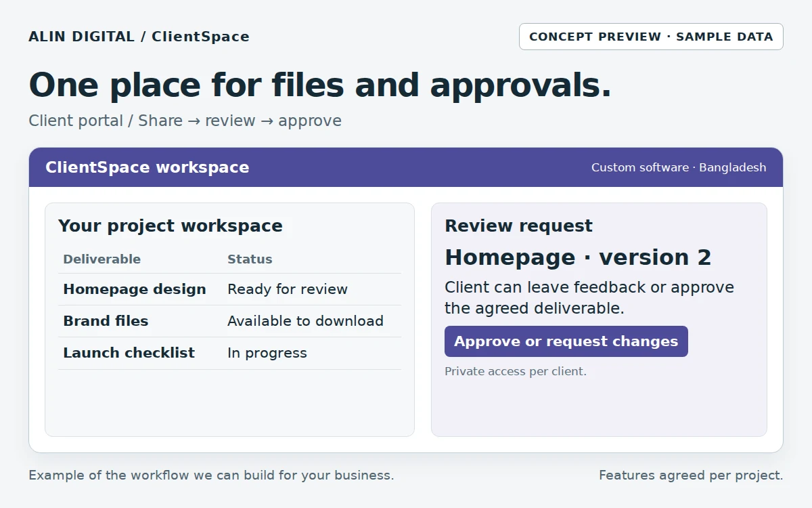Click the Client portal / Share → review → approve subtitle

[x=185, y=121]
